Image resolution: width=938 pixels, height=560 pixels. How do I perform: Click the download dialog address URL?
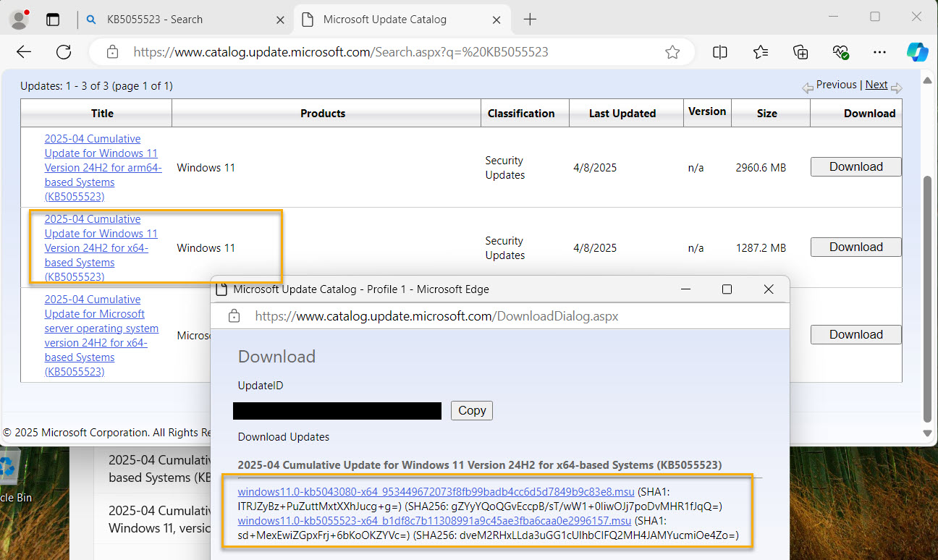(x=436, y=316)
